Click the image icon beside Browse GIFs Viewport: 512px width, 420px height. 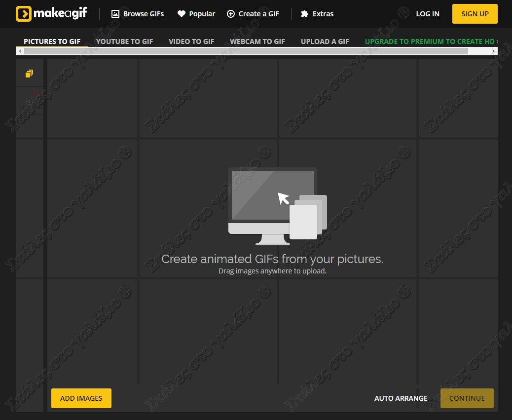[115, 13]
